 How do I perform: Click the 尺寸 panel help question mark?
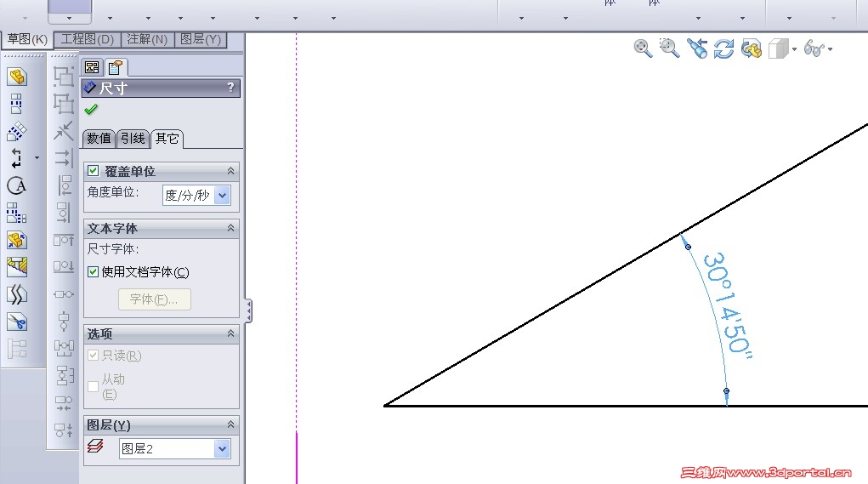tap(231, 88)
